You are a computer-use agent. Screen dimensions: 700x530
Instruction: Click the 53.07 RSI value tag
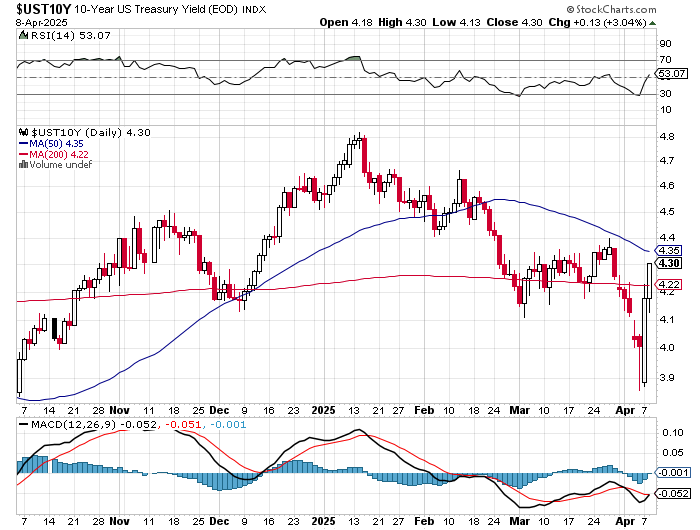pyautogui.click(x=672, y=73)
